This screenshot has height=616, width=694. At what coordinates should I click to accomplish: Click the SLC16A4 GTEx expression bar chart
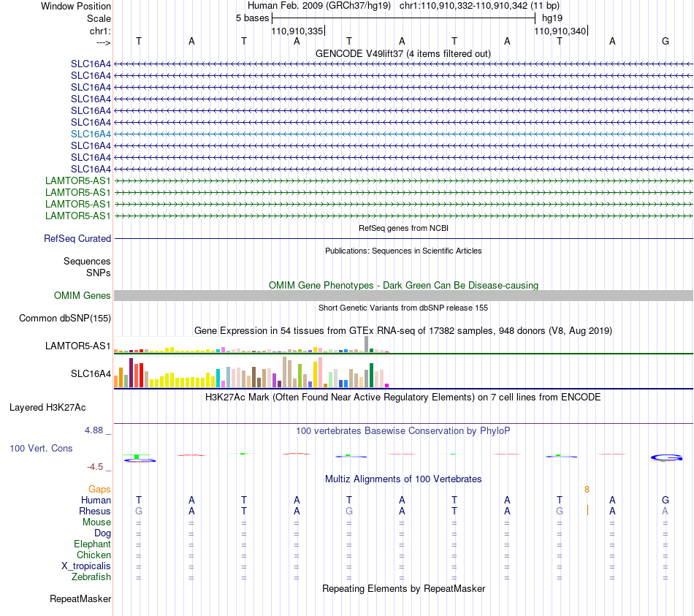click(251, 372)
